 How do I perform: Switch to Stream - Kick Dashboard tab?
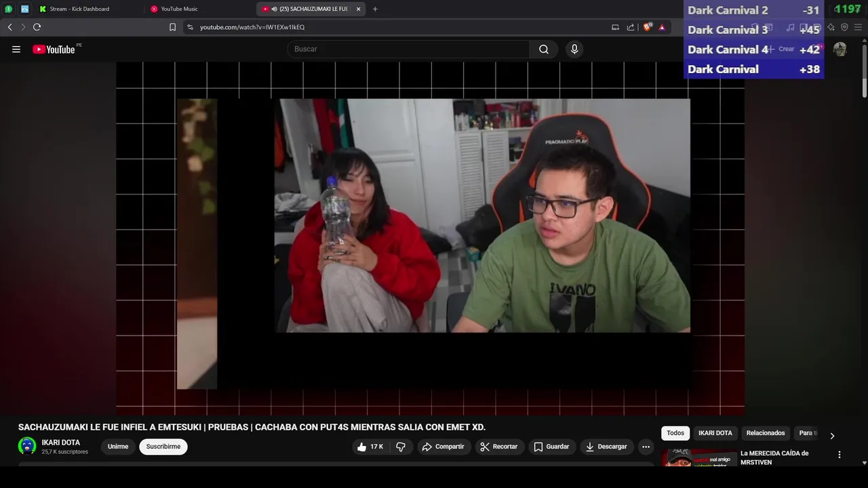(x=87, y=9)
